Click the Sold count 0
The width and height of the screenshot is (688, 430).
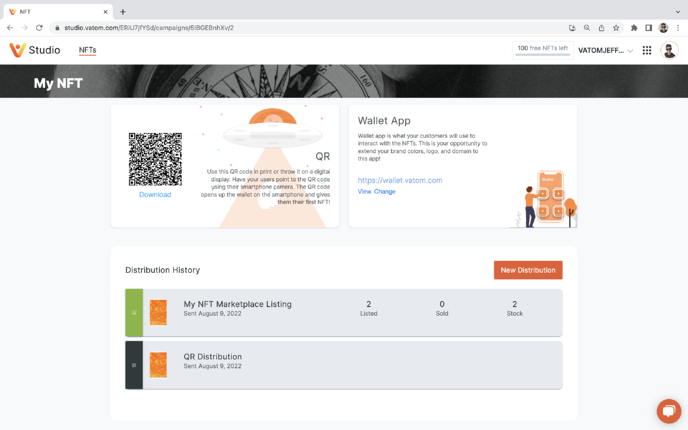pos(442,304)
